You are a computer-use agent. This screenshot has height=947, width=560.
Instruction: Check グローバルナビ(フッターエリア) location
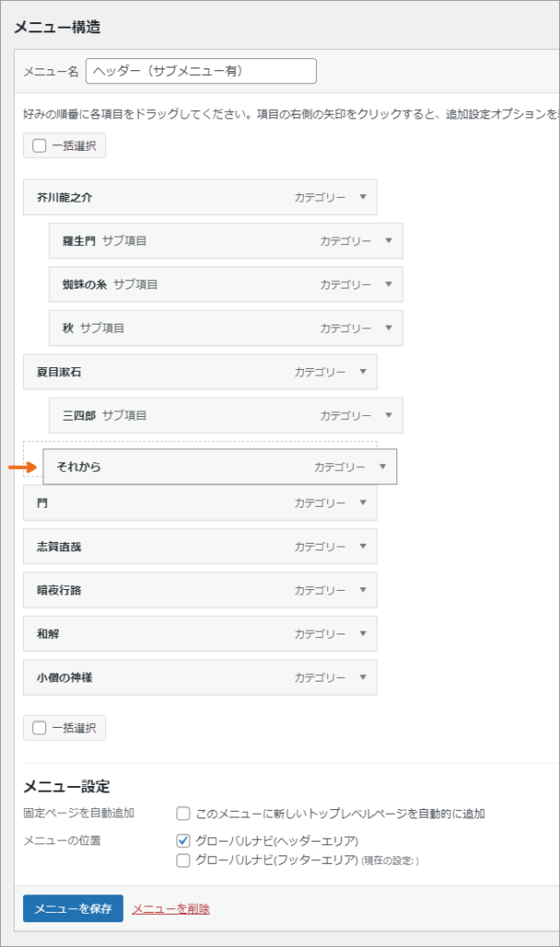(x=184, y=860)
